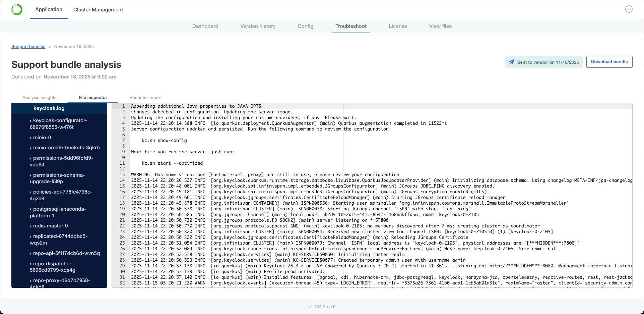Switch to Cluster Management
This screenshot has width=644, height=314.
(98, 10)
